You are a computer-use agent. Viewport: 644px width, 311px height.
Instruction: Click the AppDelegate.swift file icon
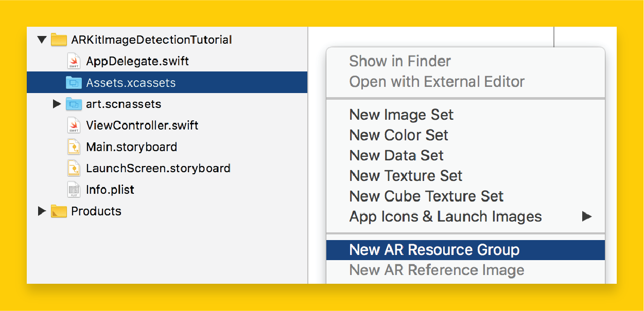74,61
